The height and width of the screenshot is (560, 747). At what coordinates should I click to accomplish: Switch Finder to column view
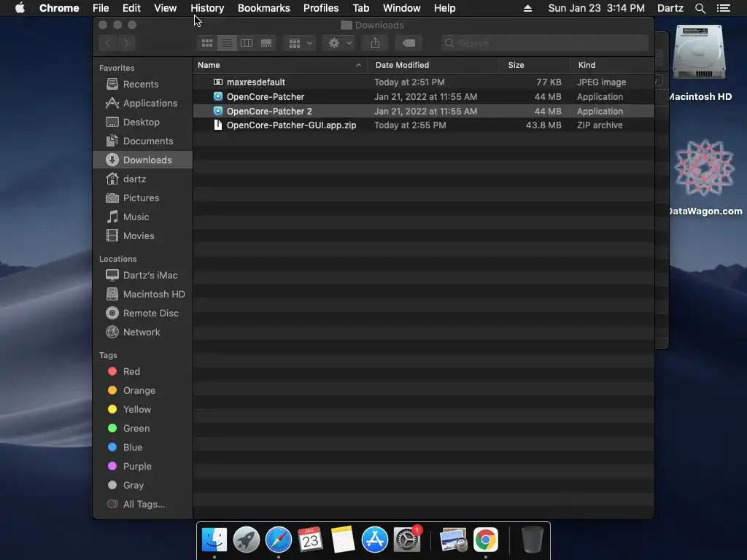tap(247, 43)
